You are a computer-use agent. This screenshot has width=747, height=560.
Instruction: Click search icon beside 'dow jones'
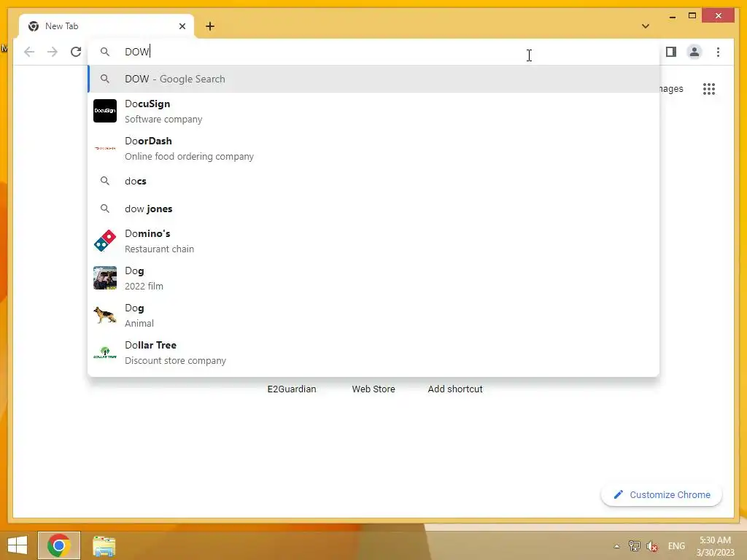(x=105, y=209)
